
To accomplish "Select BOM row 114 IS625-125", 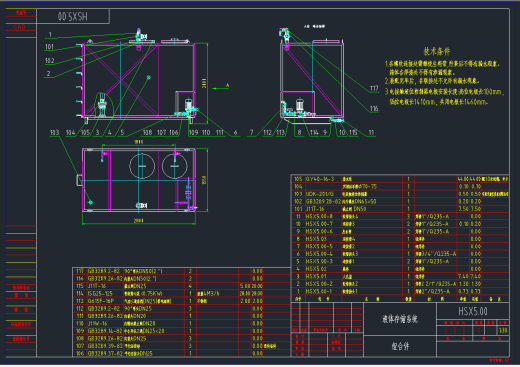I will click(x=182, y=293).
